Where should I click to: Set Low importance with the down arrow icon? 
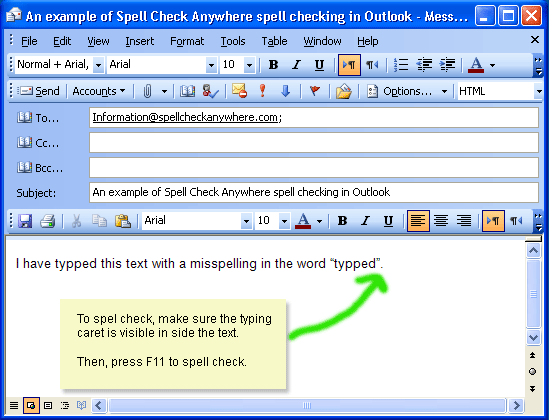click(285, 91)
